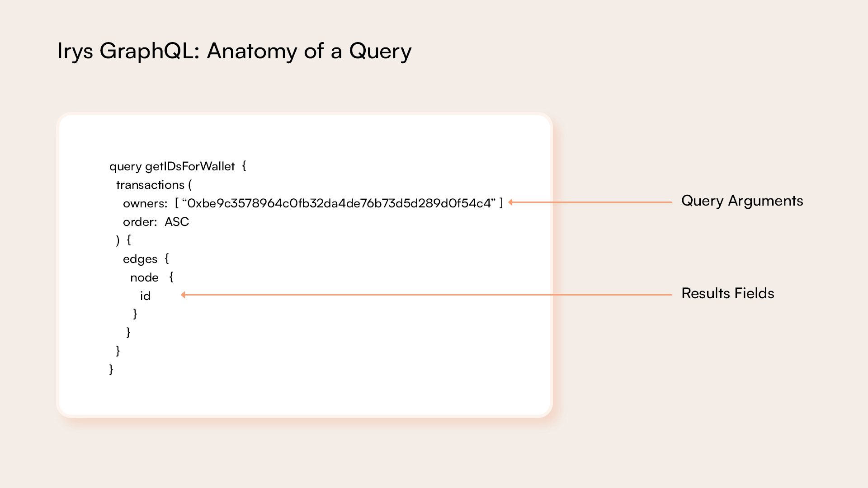Select the word "transactions" in the code
868x488 pixels.
pos(150,185)
